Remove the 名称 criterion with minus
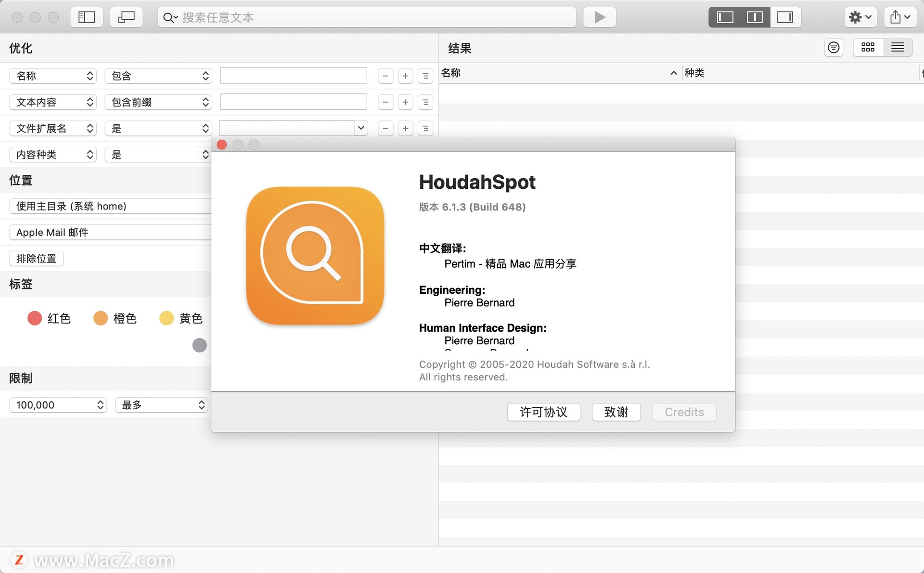This screenshot has width=924, height=573. 385,76
